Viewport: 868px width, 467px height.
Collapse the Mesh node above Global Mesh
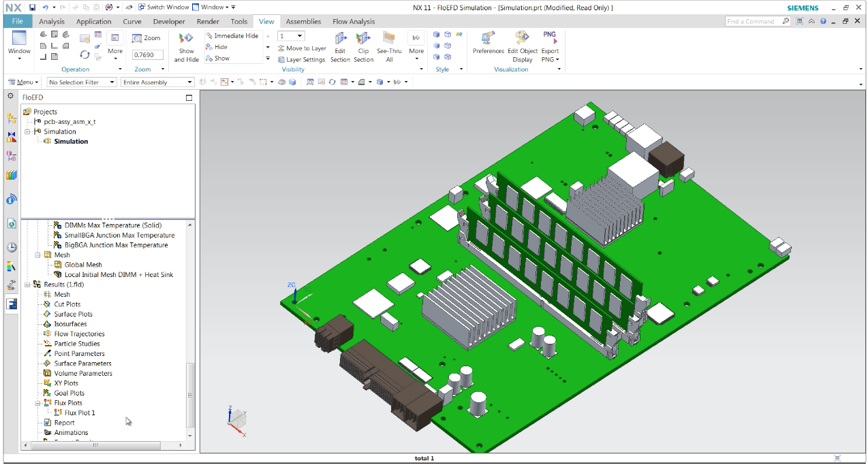tap(38, 255)
